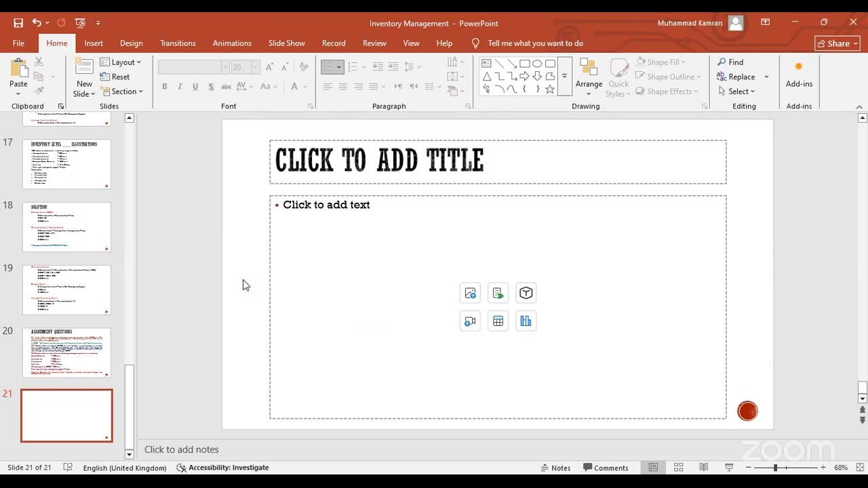Screen dimensions: 868x488
Task: Toggle Bold formatting
Action: [x=164, y=86]
